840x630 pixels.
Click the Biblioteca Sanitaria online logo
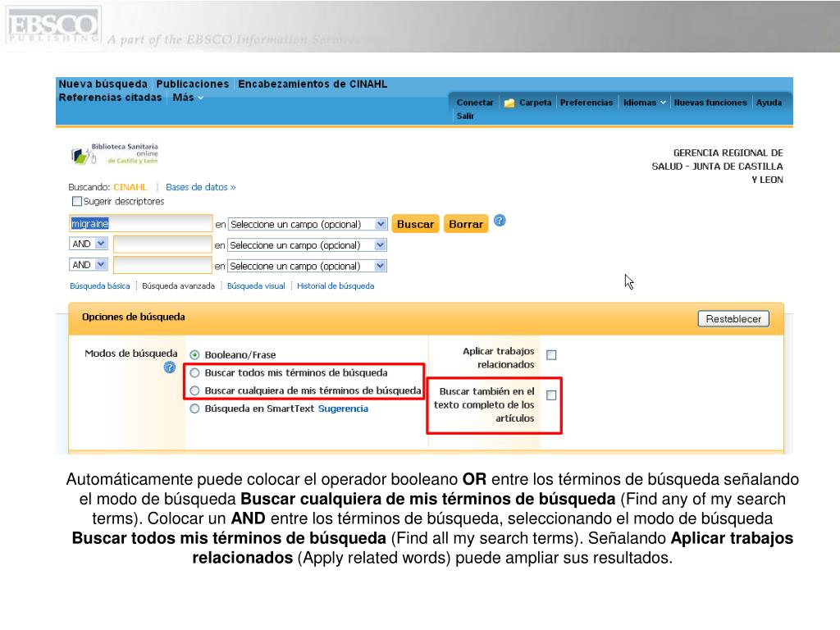[115, 154]
